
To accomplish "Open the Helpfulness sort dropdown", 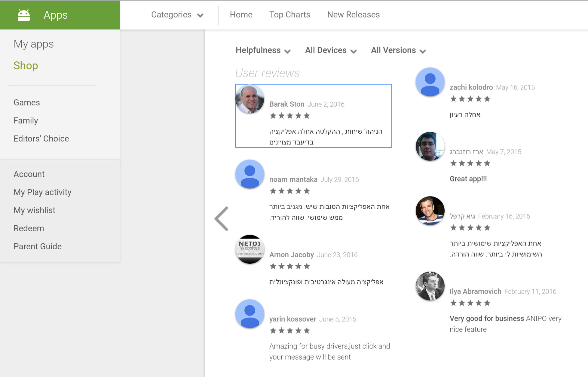I will click(263, 50).
